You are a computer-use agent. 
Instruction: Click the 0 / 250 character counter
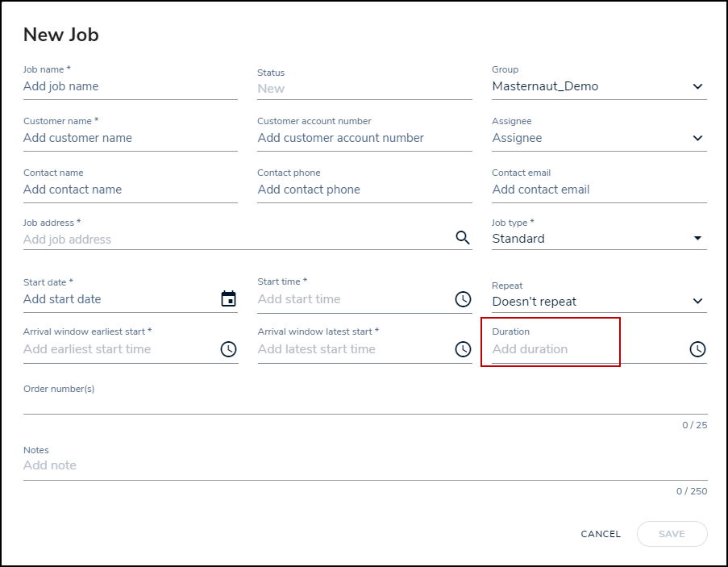[x=692, y=491]
